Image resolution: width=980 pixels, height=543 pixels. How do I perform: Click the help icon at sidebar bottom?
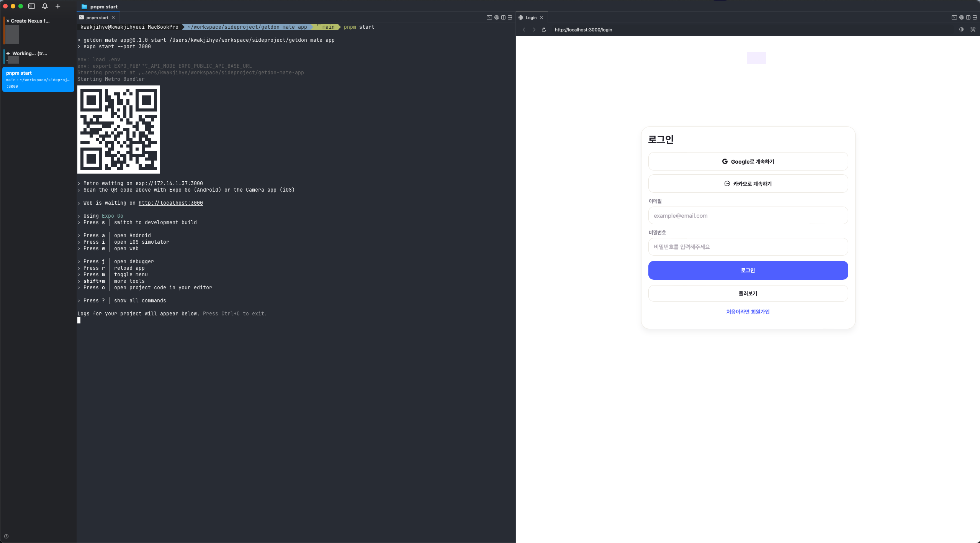[x=6, y=536]
